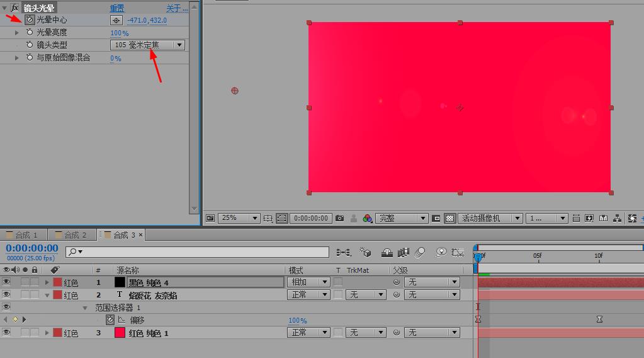Click the 重置 reset link
Screen dimensions: 644x358
(x=117, y=8)
